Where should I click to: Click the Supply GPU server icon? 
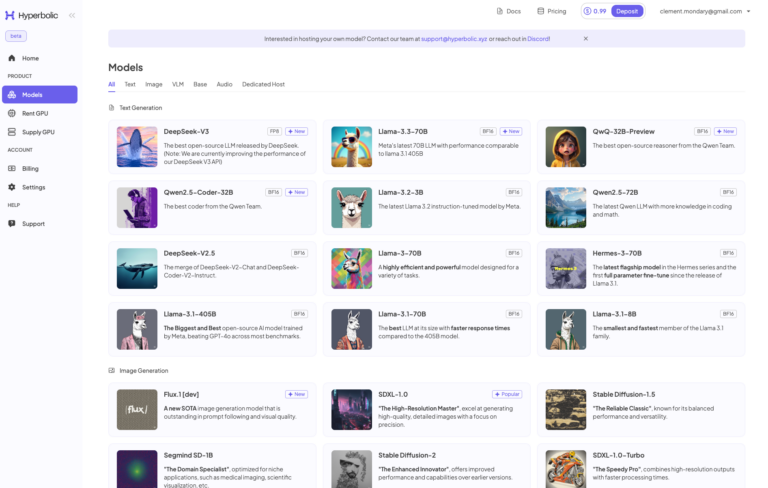tap(12, 132)
